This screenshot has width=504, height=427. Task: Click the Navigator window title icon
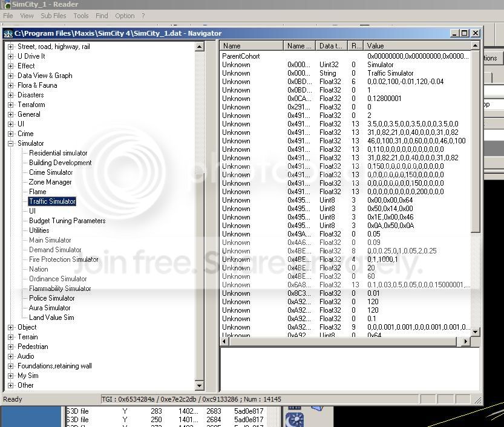[x=8, y=33]
